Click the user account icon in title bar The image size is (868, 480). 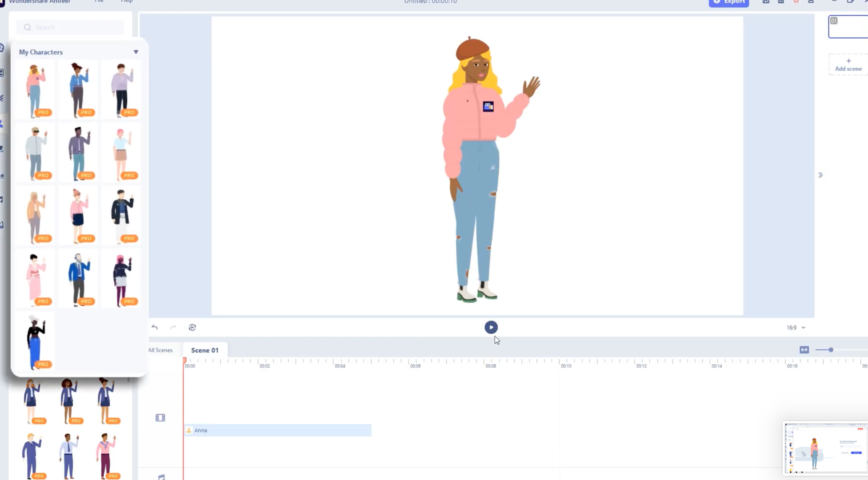(811, 2)
